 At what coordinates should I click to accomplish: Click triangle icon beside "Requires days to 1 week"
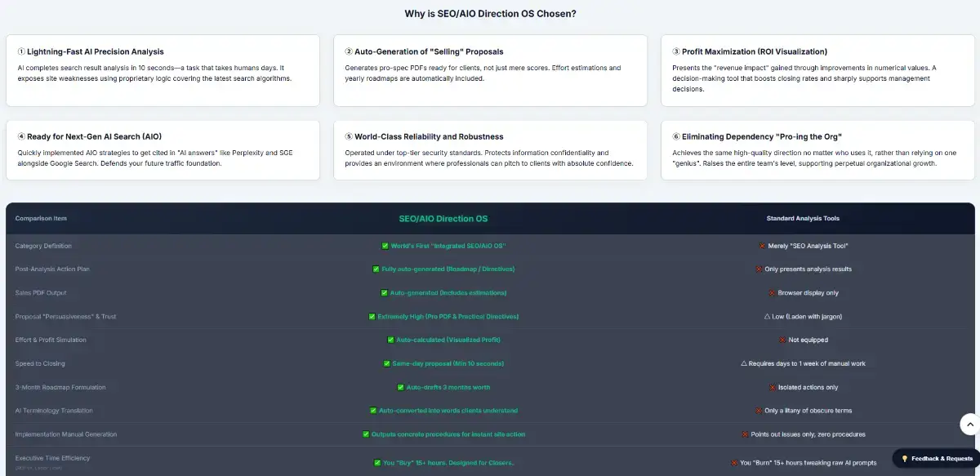click(x=744, y=363)
